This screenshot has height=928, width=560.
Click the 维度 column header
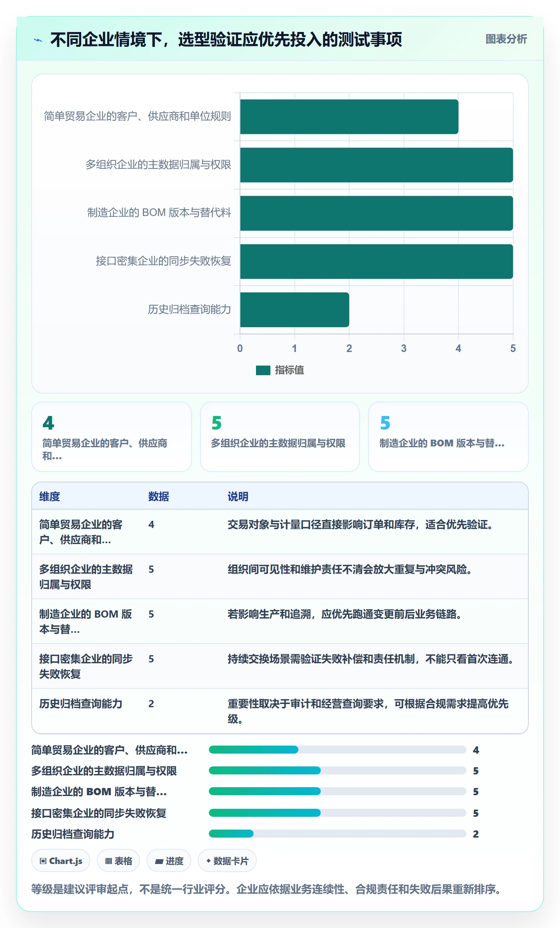pos(50,496)
